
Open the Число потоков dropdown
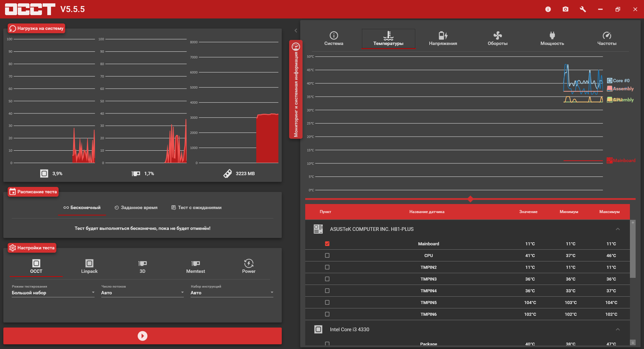click(x=143, y=293)
